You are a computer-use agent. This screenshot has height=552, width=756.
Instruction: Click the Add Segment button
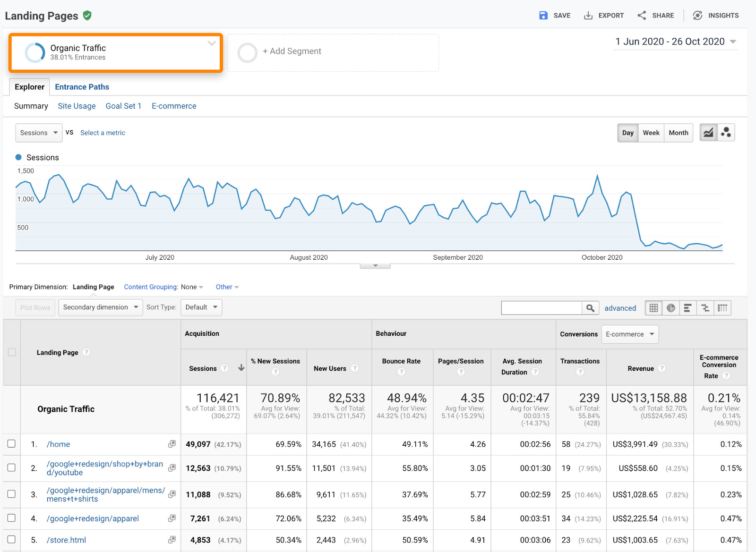292,51
